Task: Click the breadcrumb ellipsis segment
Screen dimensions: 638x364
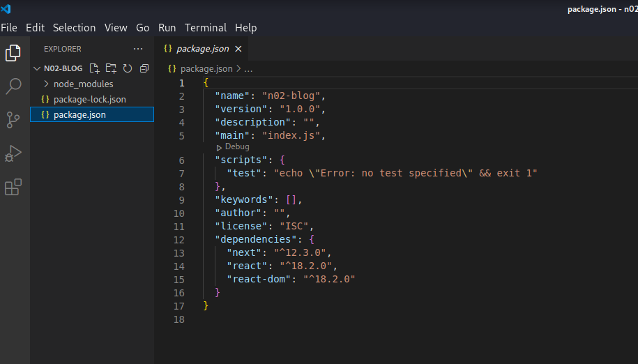Action: pyautogui.click(x=248, y=69)
